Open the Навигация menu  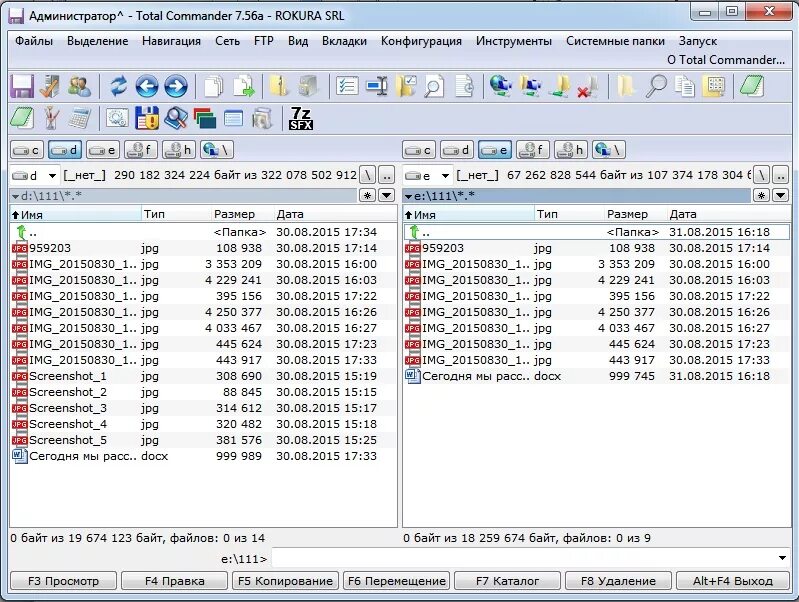click(x=171, y=41)
